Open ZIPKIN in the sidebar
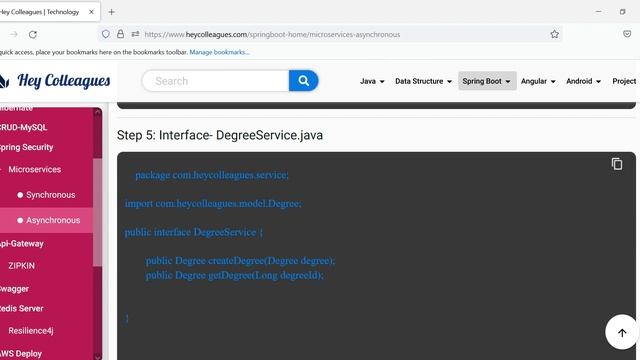The height and width of the screenshot is (360, 640). click(x=21, y=266)
